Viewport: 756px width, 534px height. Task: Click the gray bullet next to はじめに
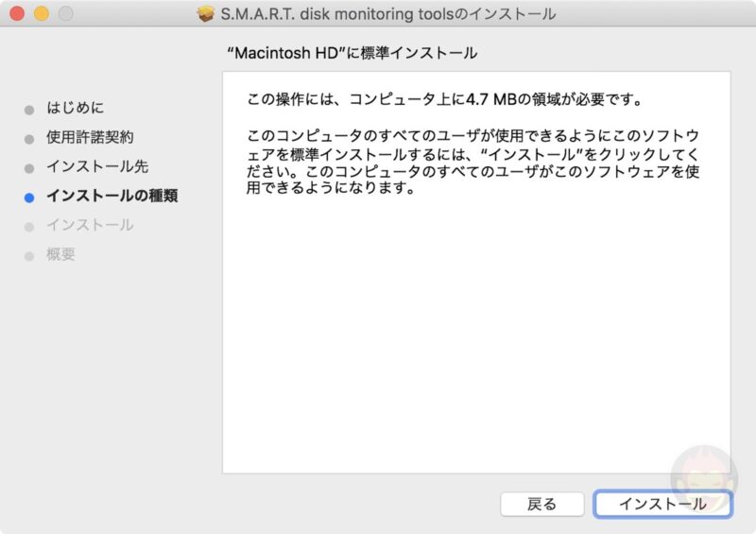(x=29, y=109)
